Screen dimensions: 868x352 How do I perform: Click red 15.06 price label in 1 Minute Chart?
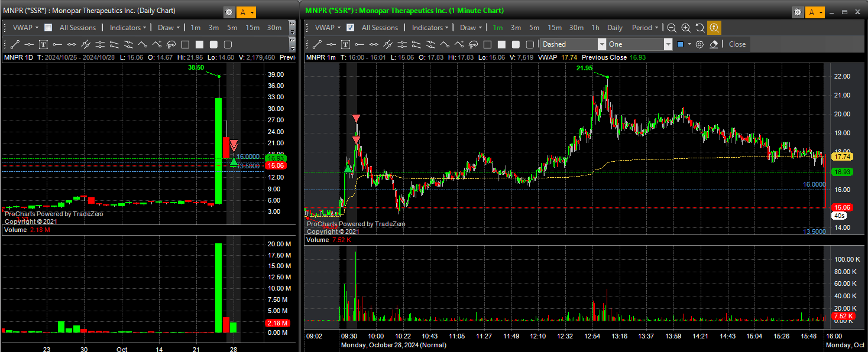click(841, 207)
